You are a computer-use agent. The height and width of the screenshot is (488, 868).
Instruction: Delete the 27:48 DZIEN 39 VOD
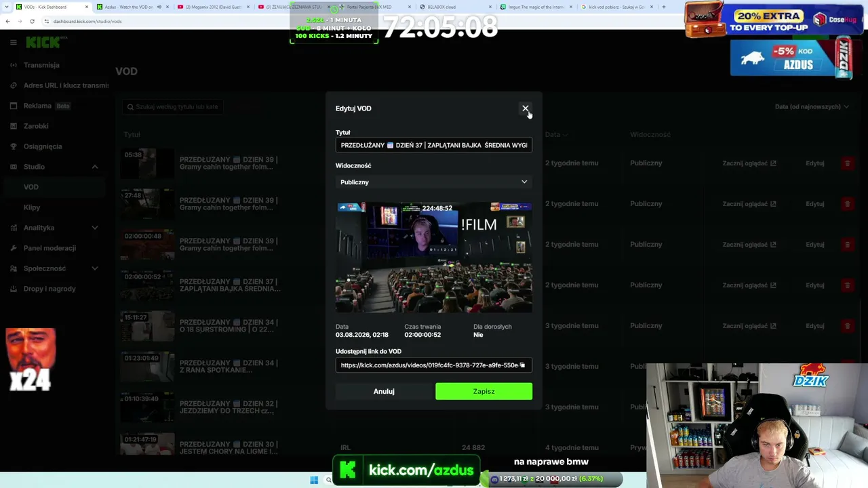(x=847, y=204)
